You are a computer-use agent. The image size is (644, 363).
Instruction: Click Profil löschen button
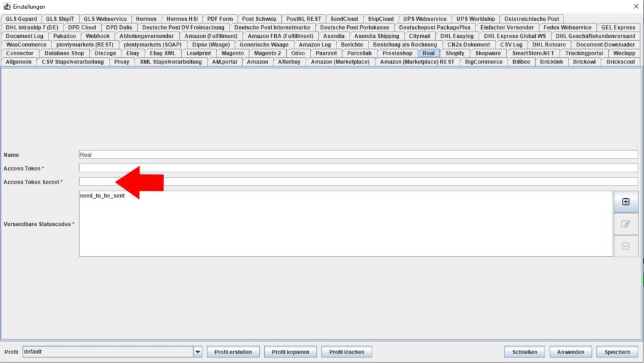click(x=347, y=352)
